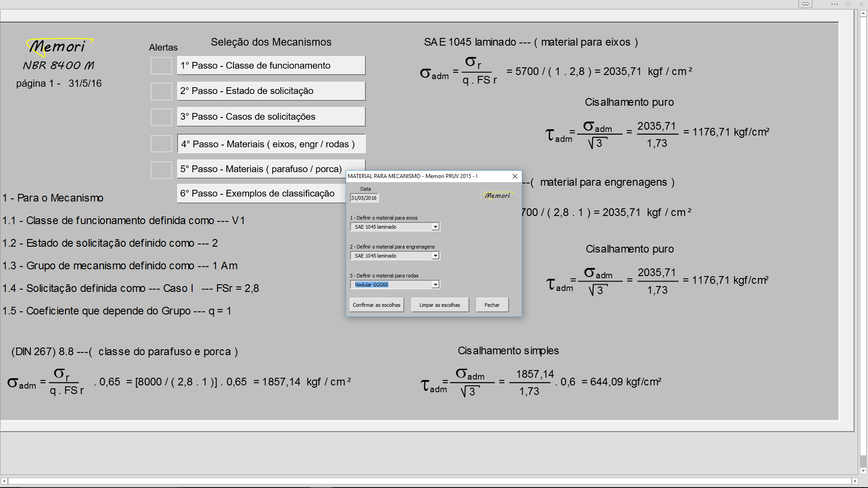
Task: Toggle alert box beside 3° Passo
Action: (x=161, y=117)
